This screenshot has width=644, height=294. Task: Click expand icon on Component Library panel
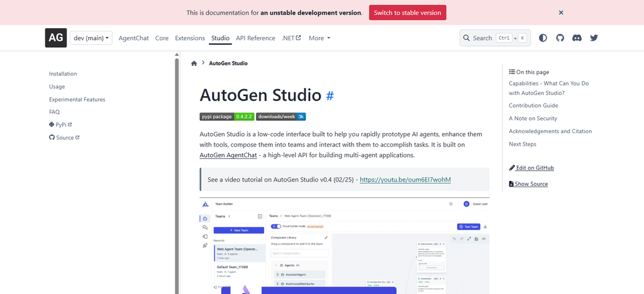coord(326,237)
